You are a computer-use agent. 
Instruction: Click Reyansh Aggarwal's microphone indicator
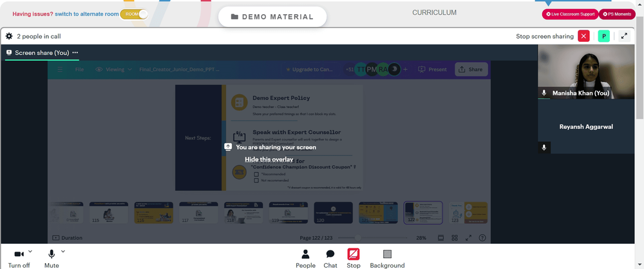pos(544,147)
